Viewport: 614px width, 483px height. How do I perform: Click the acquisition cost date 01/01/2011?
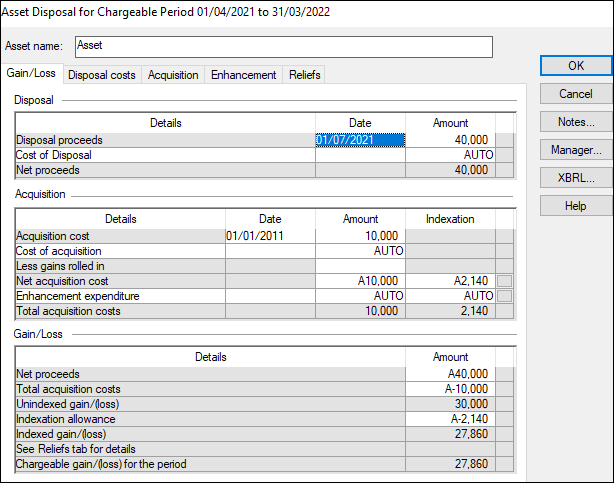click(270, 236)
